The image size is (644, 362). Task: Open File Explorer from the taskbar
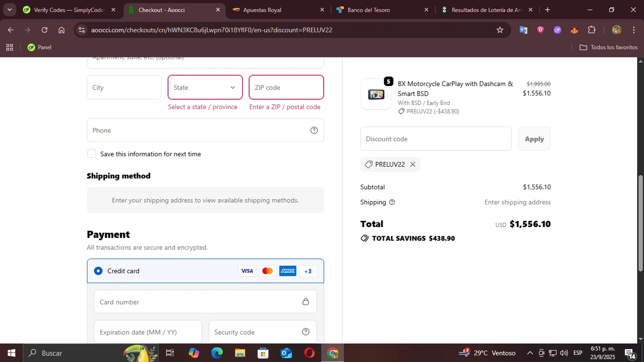[240, 353]
